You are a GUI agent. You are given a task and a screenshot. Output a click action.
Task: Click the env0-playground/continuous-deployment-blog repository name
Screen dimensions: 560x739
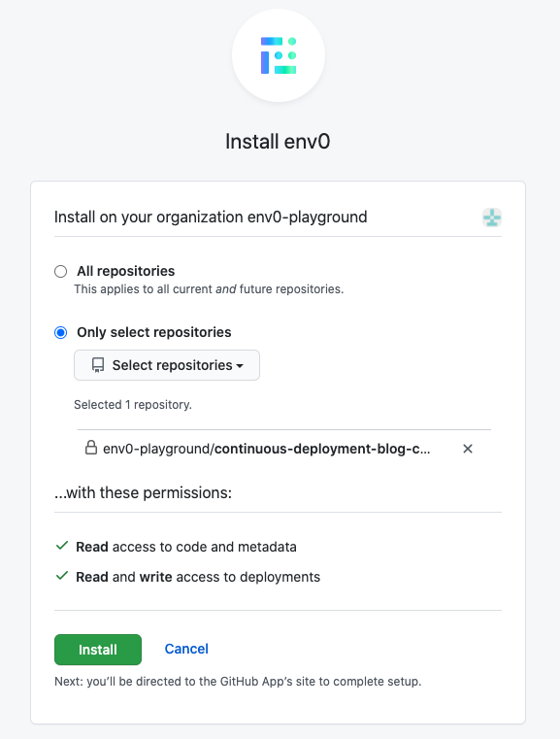pos(267,449)
